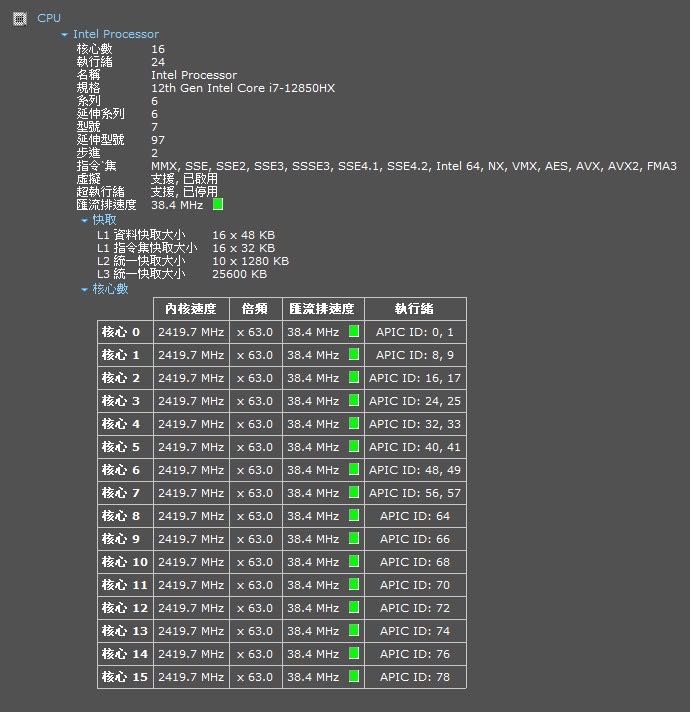Select the 匯流排速度 column header
The image size is (690, 712).
(323, 309)
